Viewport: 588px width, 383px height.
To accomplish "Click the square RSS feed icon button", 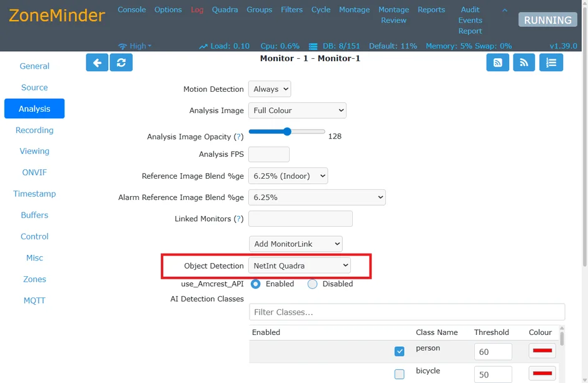I will pyautogui.click(x=498, y=62).
